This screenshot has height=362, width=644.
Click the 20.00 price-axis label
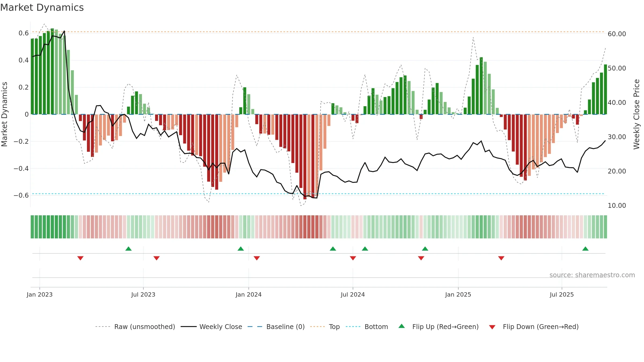click(x=617, y=171)
